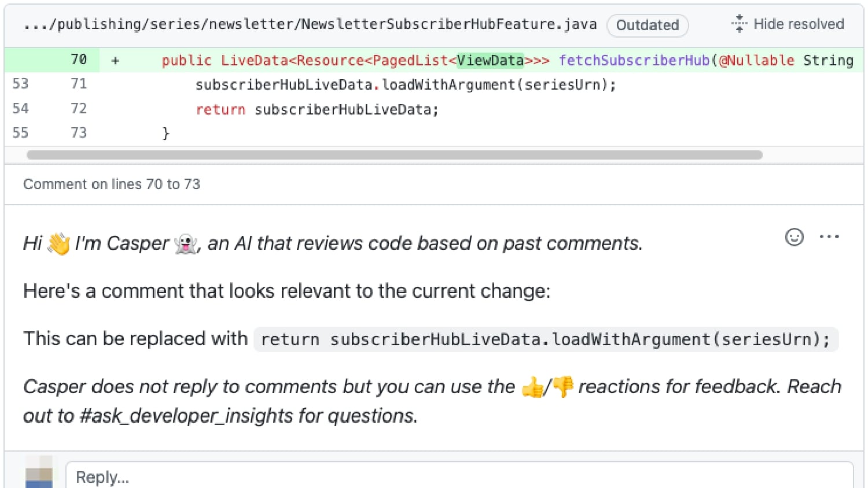The height and width of the screenshot is (488, 868).
Task: Select new line number 71
Action: (x=79, y=84)
